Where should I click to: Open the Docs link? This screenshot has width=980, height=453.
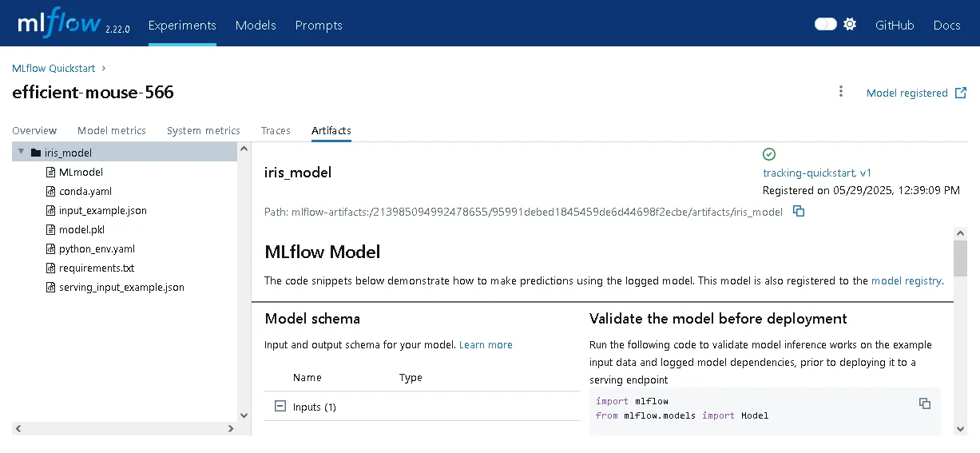(947, 25)
